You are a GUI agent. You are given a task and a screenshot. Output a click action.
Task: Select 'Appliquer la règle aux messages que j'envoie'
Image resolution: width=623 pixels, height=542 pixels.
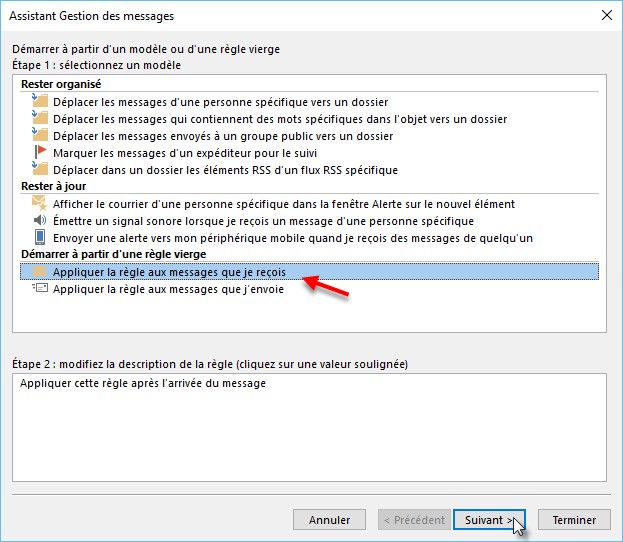pos(168,288)
